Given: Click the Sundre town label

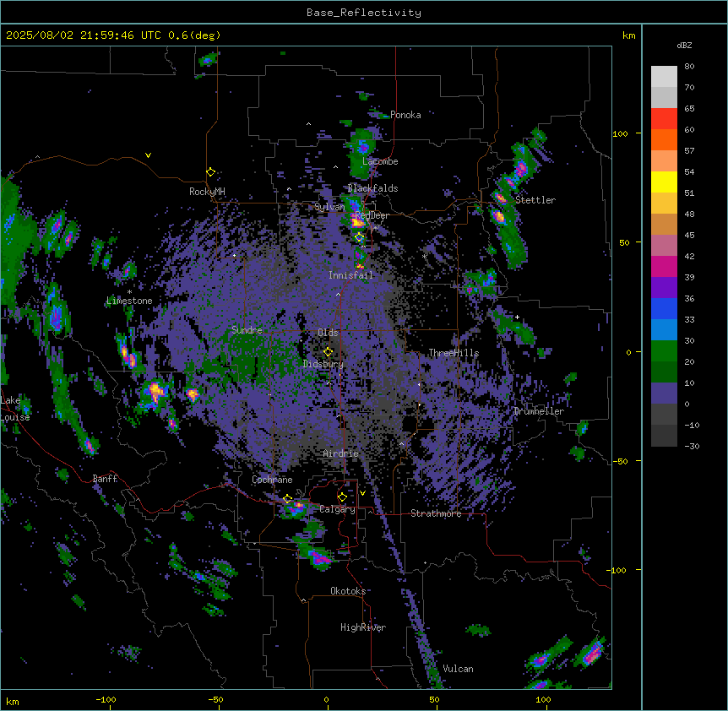Looking at the screenshot, I should tap(247, 330).
